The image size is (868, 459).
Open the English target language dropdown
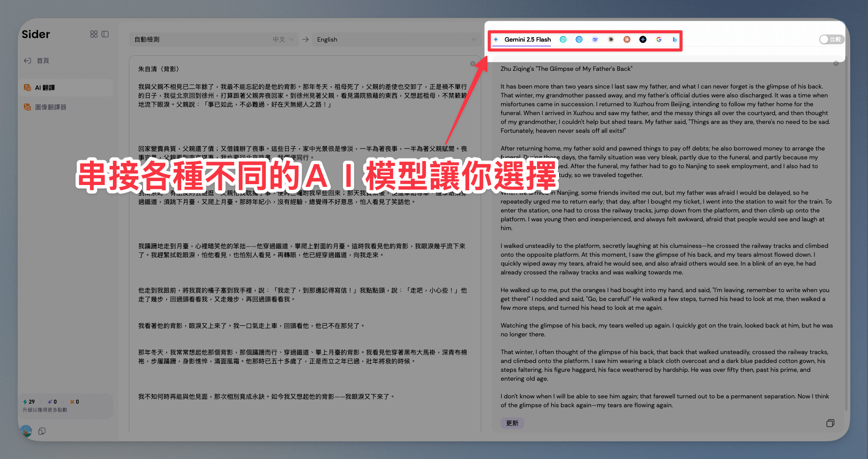click(x=396, y=39)
